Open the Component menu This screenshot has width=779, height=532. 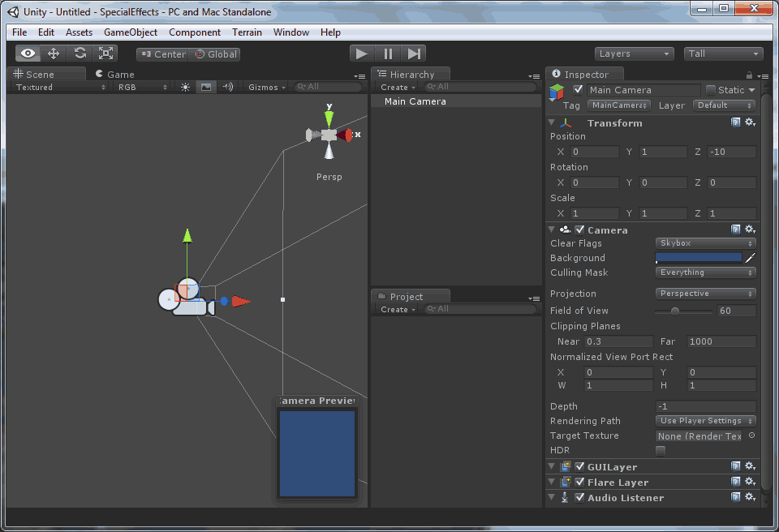pyautogui.click(x=195, y=32)
